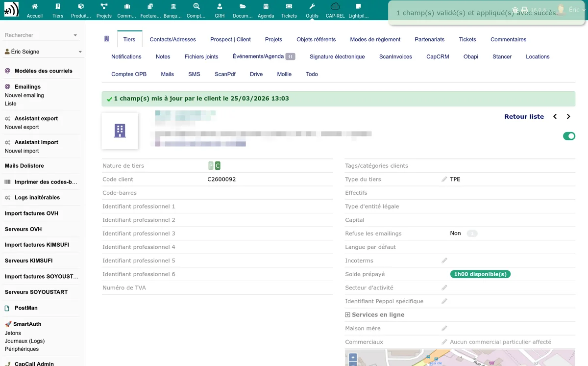Screen dimensions: 588x366
Task: Open the GRH top menu
Action: point(220,10)
